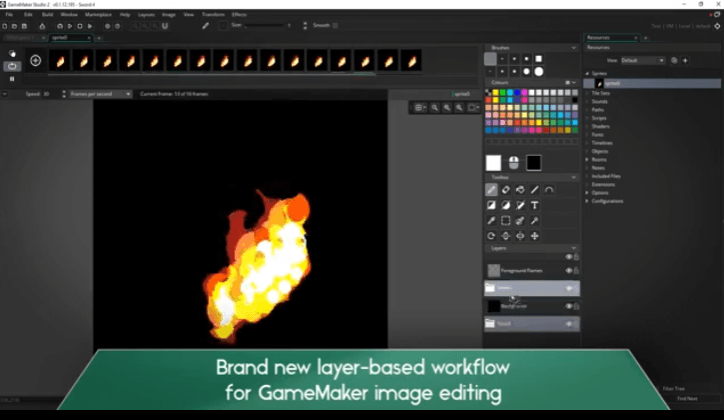Collapse the Brushes panel
The height and width of the screenshot is (420, 724).
coord(573,48)
